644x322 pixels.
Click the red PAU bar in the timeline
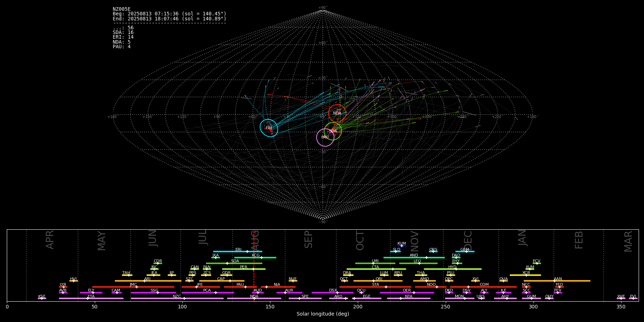click(x=240, y=287)
